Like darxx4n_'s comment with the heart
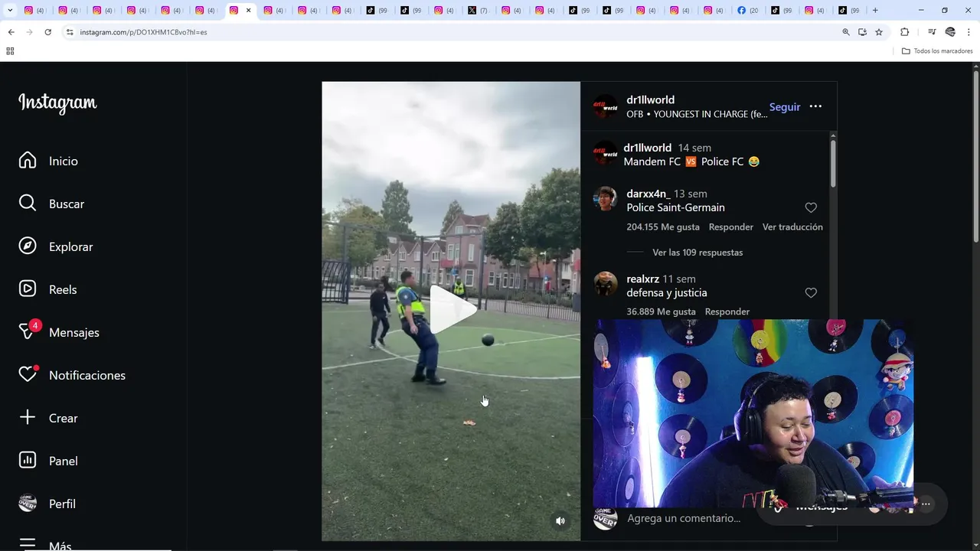Viewport: 980px width, 551px height. click(811, 207)
